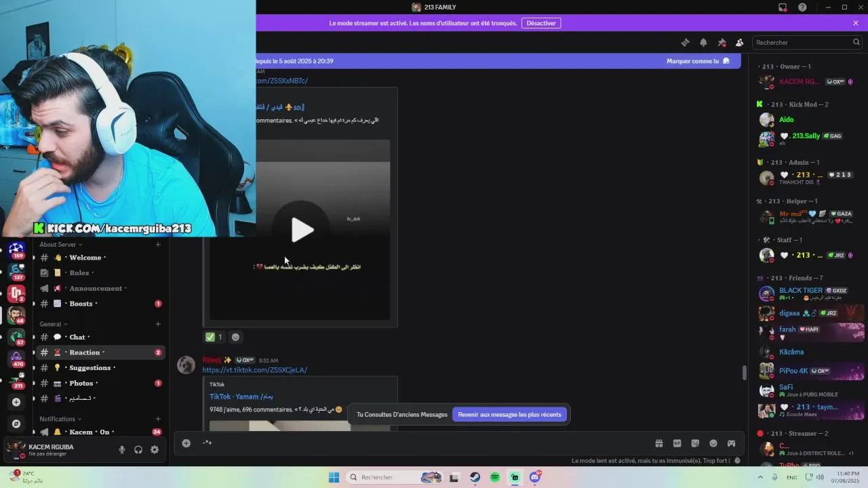868x488 pixels.
Task: Open the gift icon in message bar
Action: pos(658,443)
